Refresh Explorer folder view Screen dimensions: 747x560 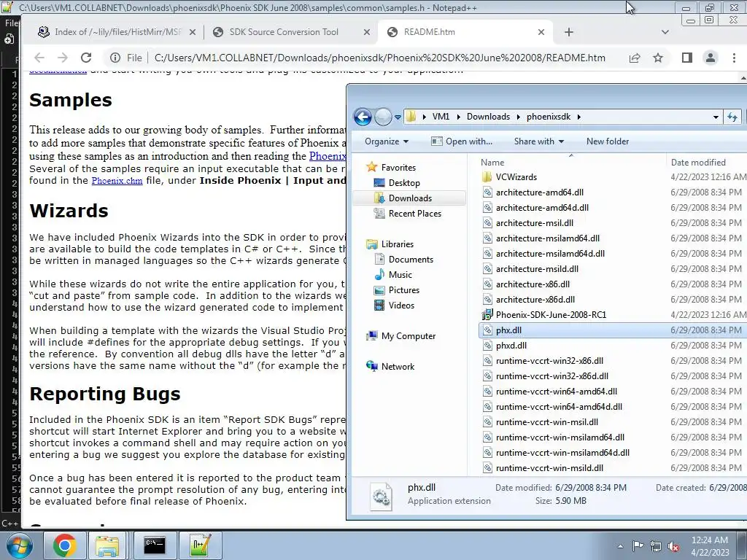click(x=732, y=117)
